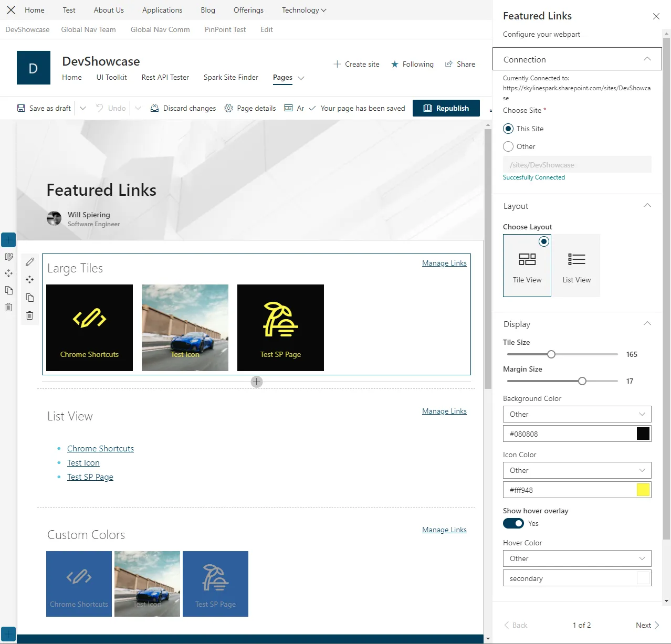The image size is (671, 644).
Task: Delete web part with trash icon
Action: 30,315
